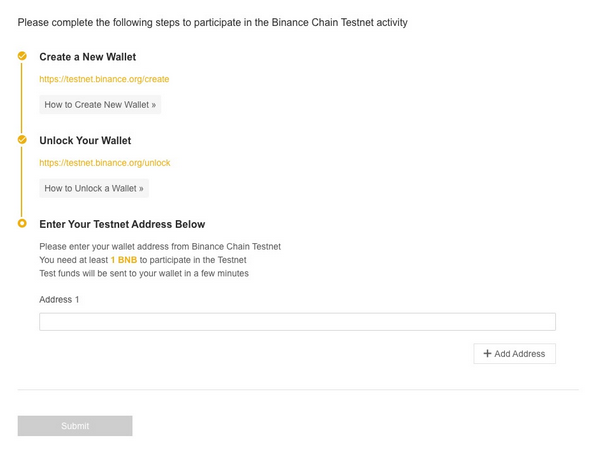
Task: Click the checkmark icon beside Unlock Your Wallet
Action: (22, 140)
